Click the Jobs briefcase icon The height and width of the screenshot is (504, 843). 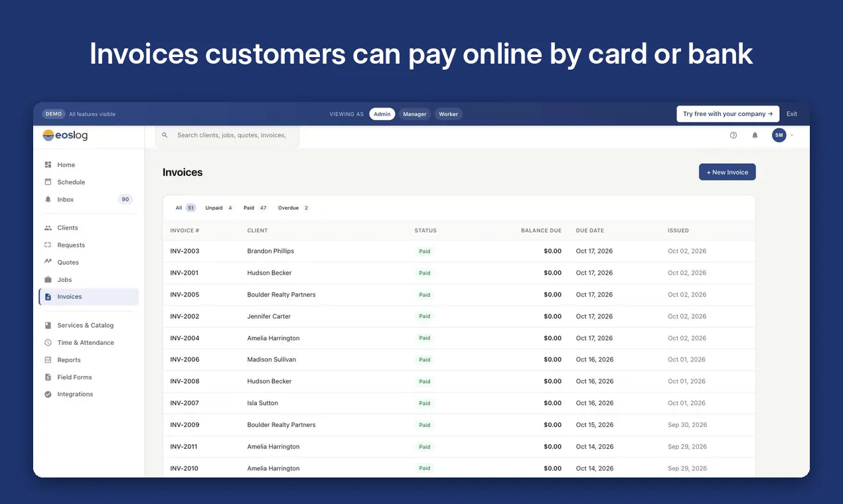48,279
